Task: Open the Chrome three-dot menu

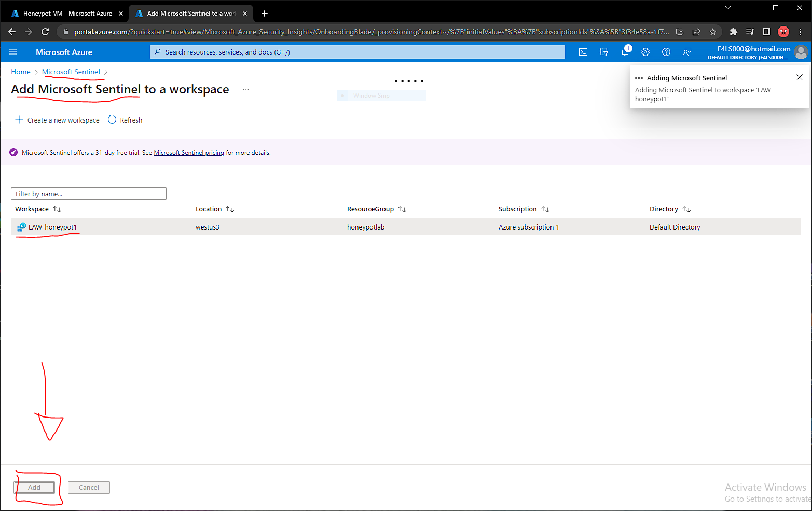Action: (800, 32)
